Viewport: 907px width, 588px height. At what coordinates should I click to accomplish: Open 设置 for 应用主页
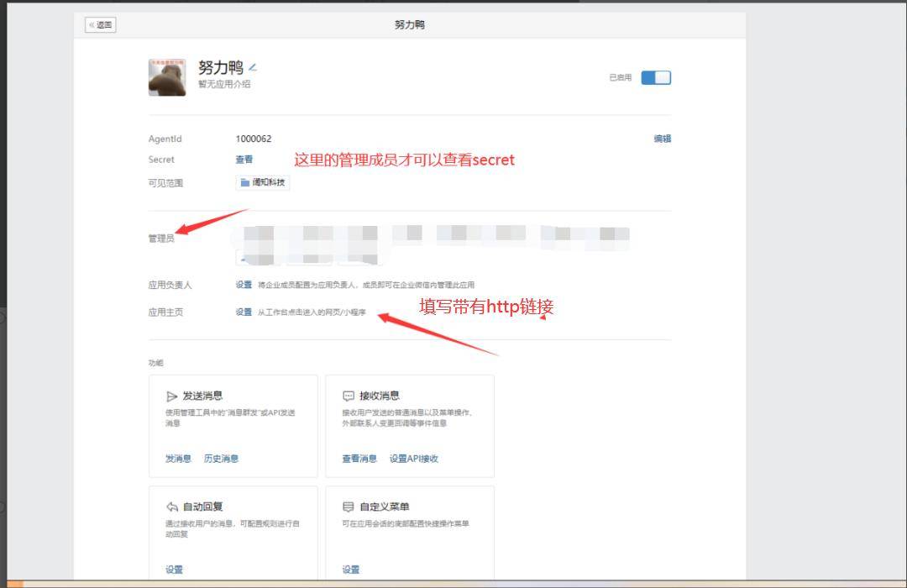pyautogui.click(x=244, y=312)
